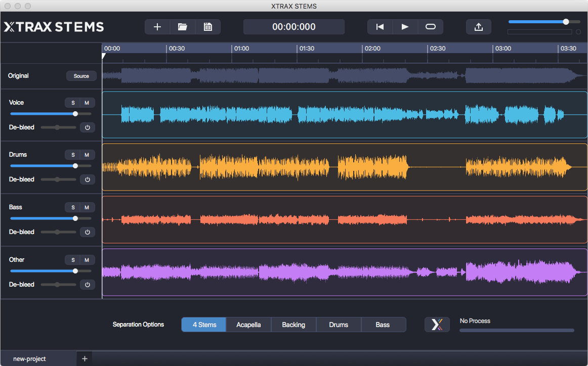
Task: Choose the 4 Stems separation mode
Action: click(x=203, y=324)
